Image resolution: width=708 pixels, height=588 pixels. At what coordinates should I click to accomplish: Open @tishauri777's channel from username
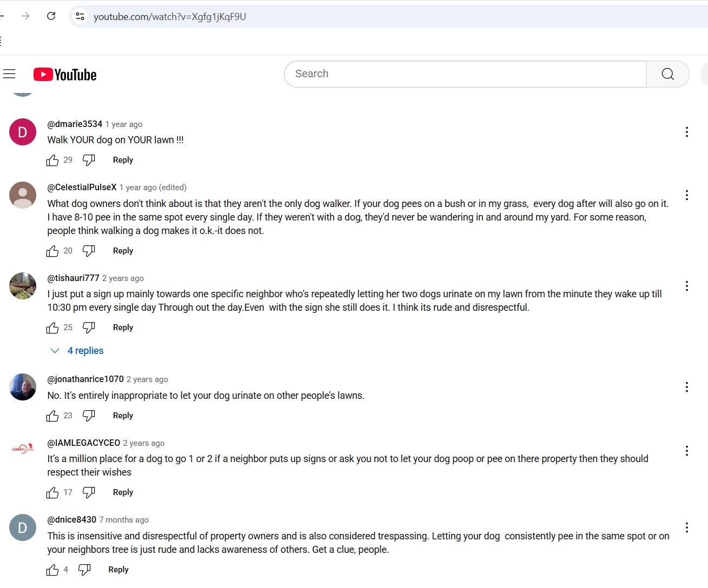coord(73,278)
